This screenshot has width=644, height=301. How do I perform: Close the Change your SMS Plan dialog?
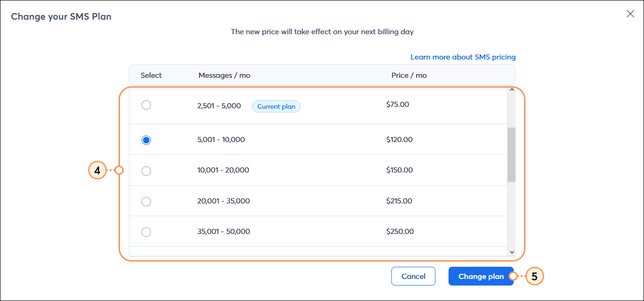pos(630,14)
